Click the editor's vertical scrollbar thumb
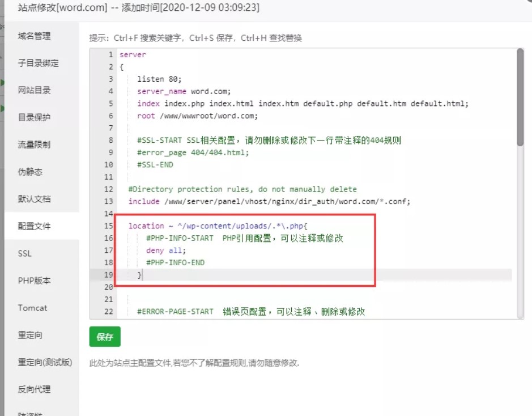Viewport: 532px width, 416px height. click(520, 97)
